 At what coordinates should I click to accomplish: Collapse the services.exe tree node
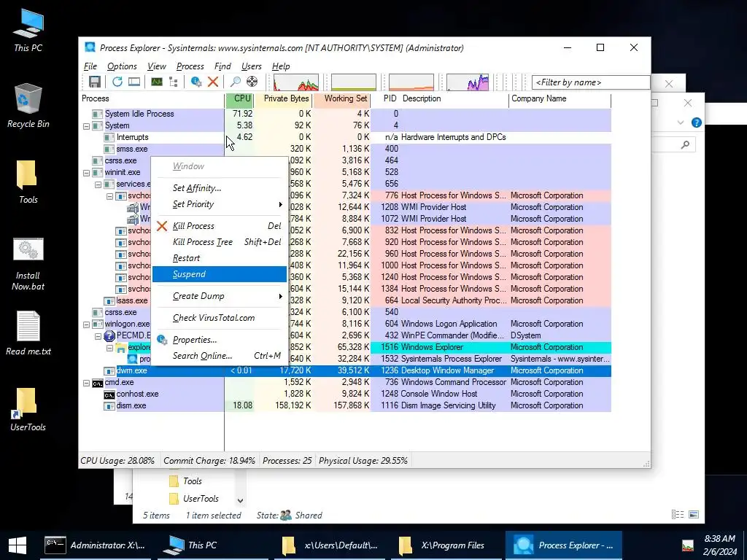(98, 184)
